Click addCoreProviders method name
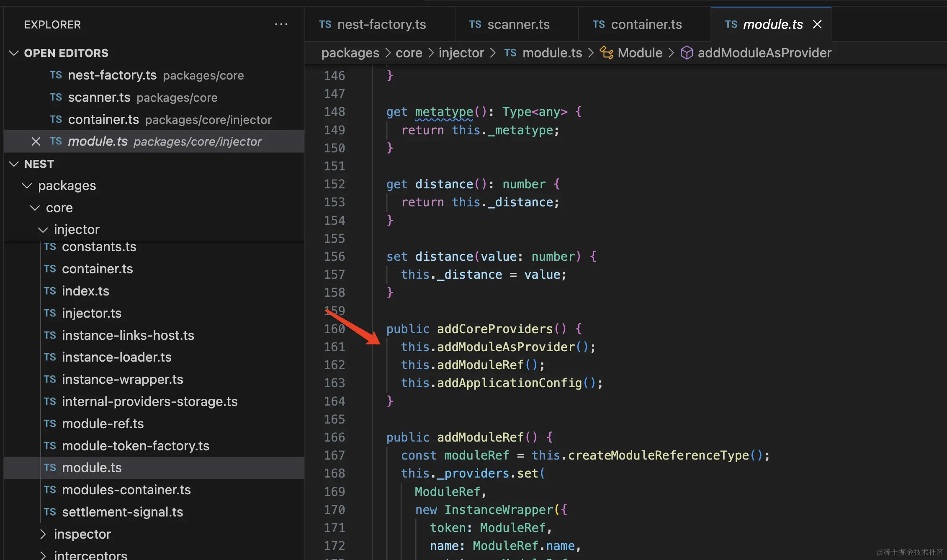Viewport: 947px width, 560px height. [x=495, y=329]
